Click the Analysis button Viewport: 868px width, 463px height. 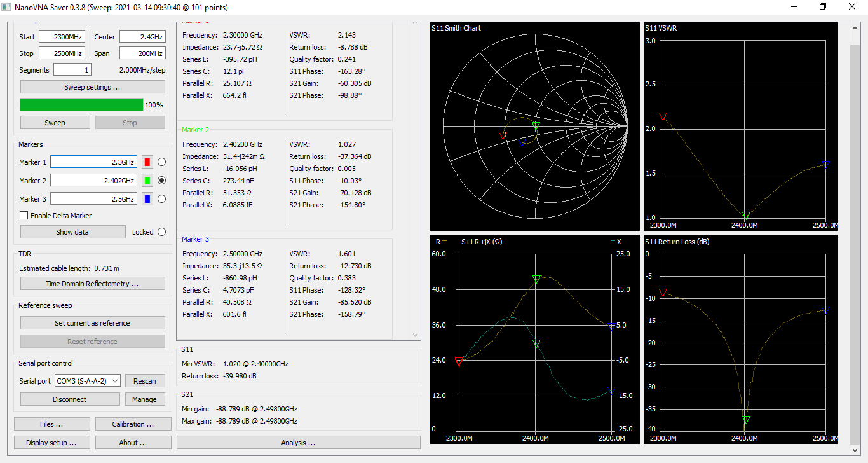point(298,443)
